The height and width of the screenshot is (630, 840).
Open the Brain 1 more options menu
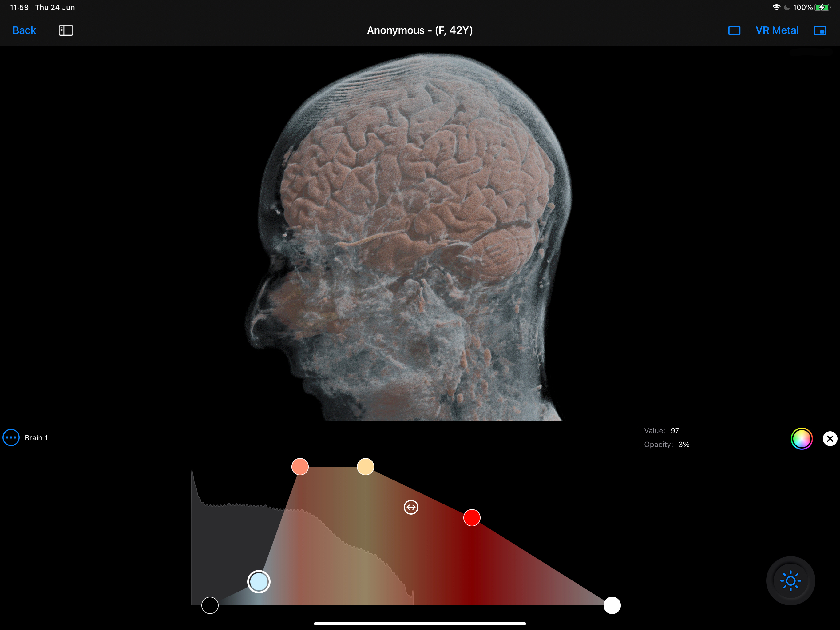(11, 437)
